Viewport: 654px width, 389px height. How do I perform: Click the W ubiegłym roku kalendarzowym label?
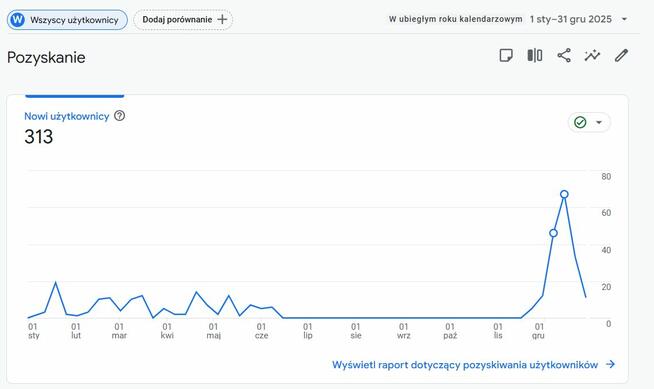pyautogui.click(x=455, y=19)
